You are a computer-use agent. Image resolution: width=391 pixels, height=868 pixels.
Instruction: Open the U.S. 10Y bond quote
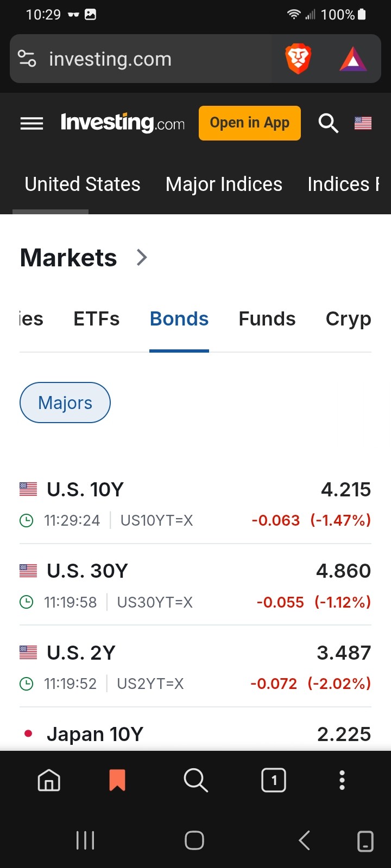85,490
